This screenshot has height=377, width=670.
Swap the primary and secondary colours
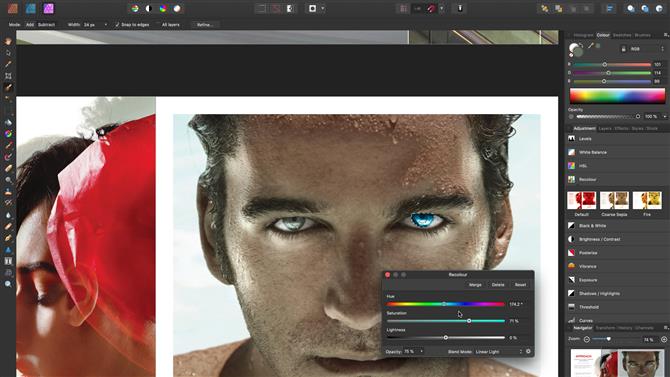click(582, 44)
